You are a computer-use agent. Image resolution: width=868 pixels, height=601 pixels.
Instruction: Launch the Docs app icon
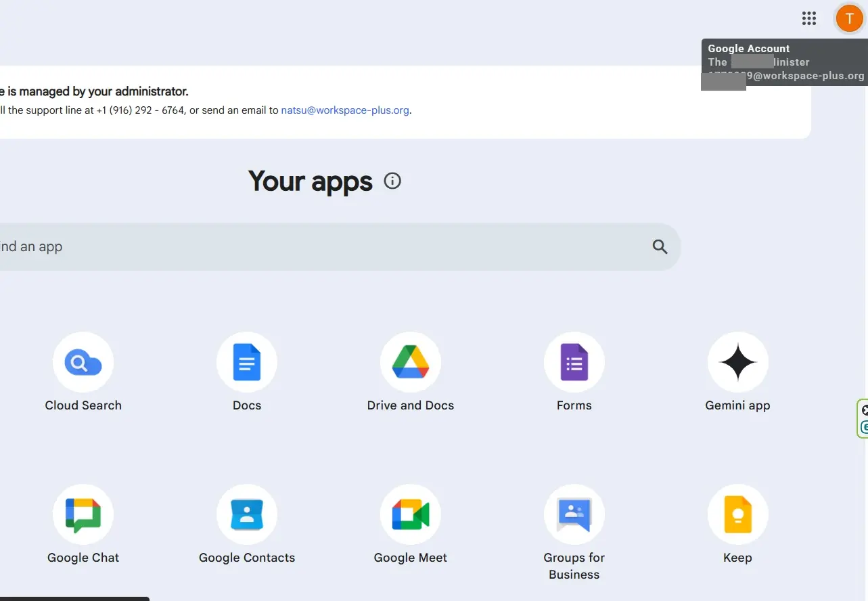[x=247, y=362]
